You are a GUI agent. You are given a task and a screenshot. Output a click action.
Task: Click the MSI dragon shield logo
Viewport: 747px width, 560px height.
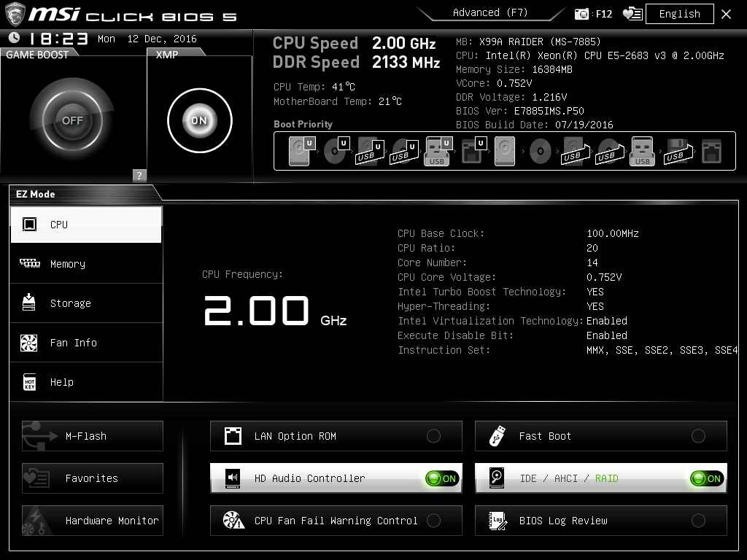(15, 15)
